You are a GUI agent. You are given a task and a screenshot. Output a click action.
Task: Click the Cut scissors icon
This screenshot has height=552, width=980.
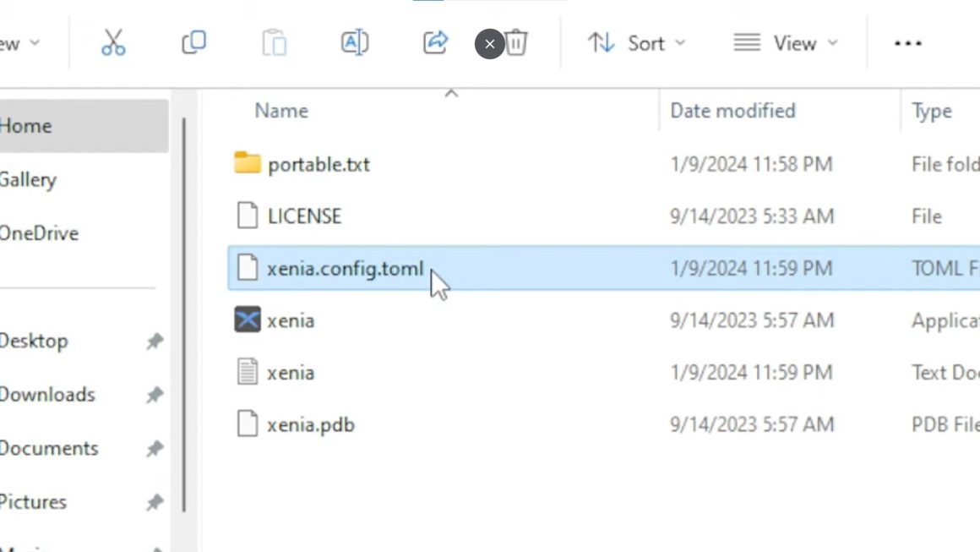point(113,43)
